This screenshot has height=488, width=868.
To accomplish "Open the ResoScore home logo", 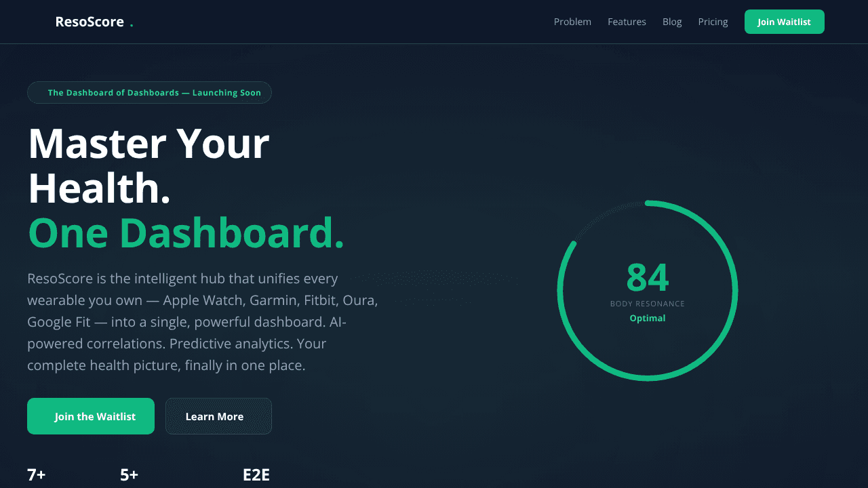I will [x=94, y=22].
